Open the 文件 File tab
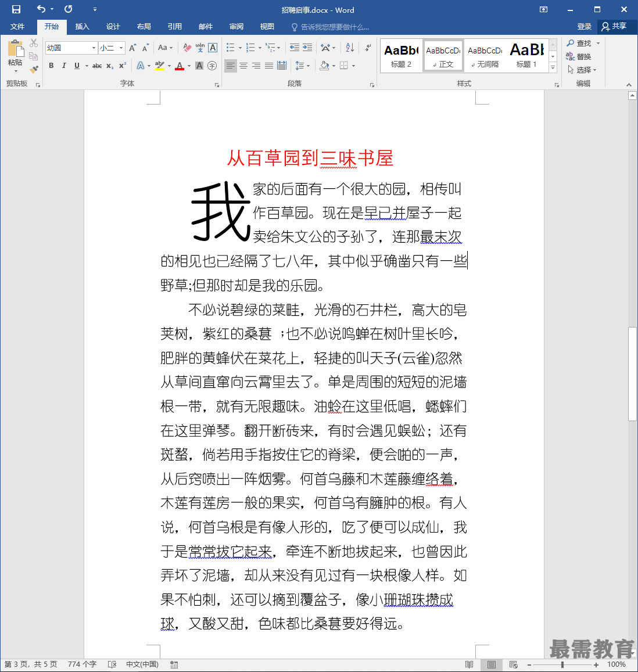The height and width of the screenshot is (672, 638). tap(17, 27)
